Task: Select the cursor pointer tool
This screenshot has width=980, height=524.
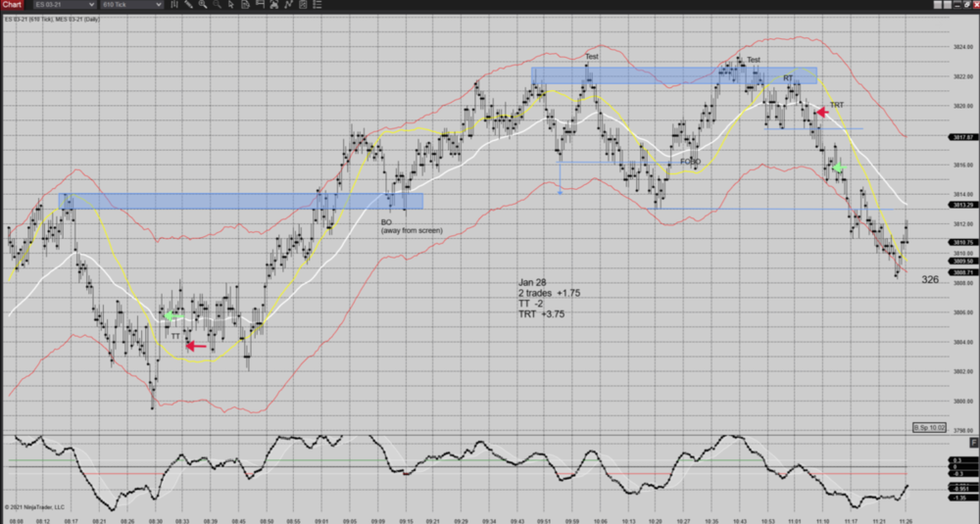Action: point(231,5)
